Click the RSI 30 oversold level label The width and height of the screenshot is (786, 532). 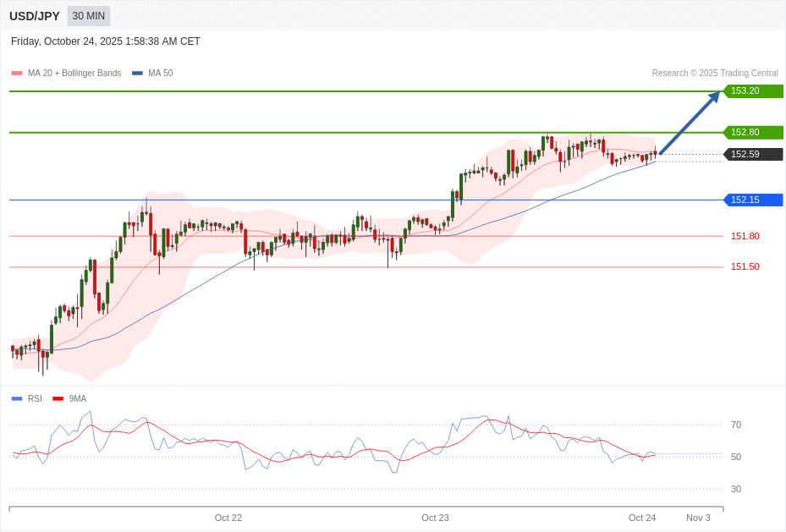click(735, 489)
